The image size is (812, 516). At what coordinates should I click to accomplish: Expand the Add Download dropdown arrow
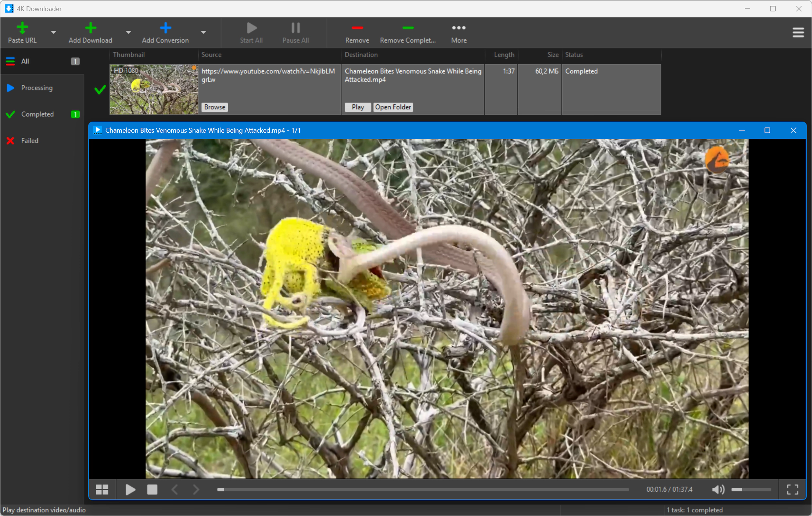tap(128, 32)
